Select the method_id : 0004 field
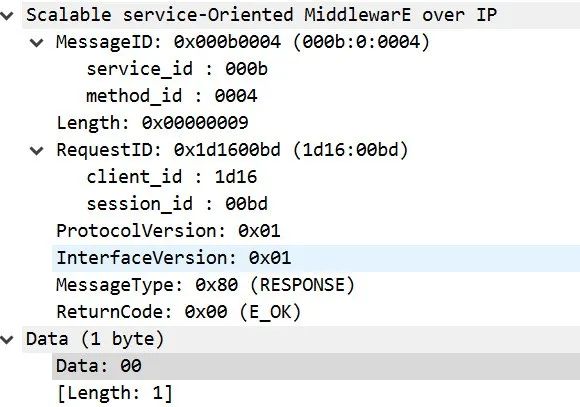This screenshot has width=580, height=407. [x=172, y=96]
